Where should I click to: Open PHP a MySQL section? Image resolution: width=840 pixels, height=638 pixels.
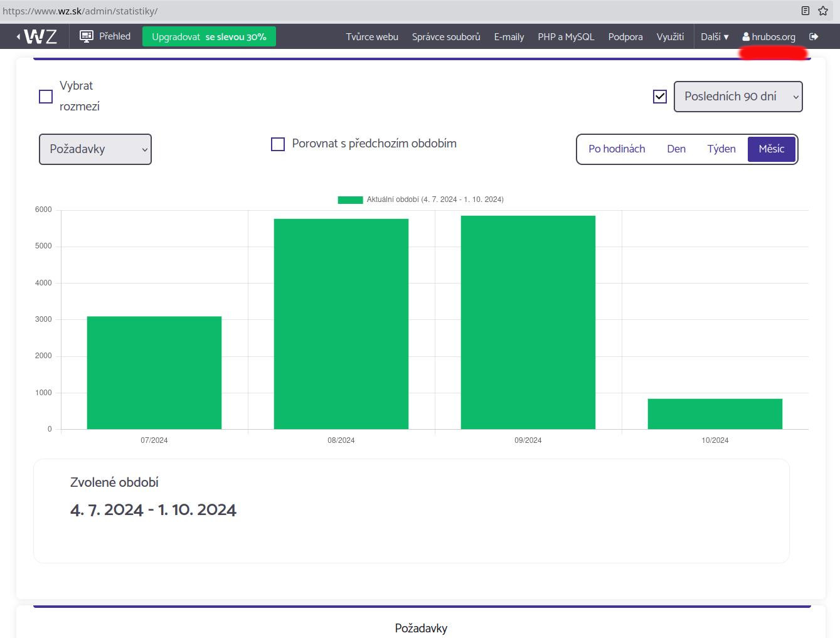(x=566, y=36)
